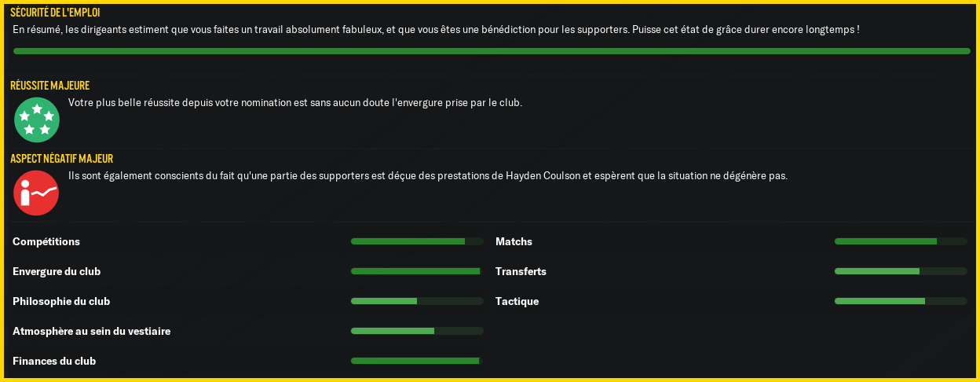
Task: Click the Philosophie du club rating bar
Action: 417,301
